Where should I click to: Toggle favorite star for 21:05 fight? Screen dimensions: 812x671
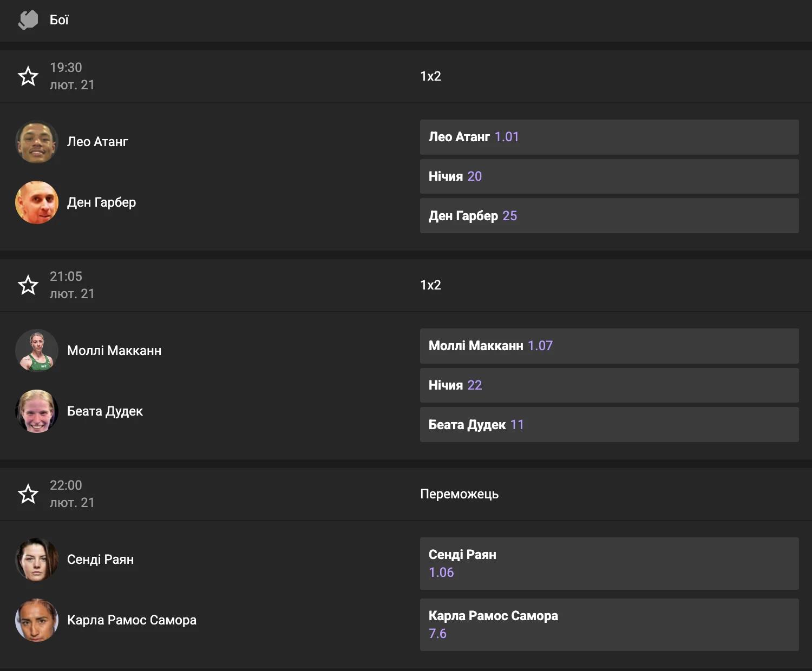28,285
